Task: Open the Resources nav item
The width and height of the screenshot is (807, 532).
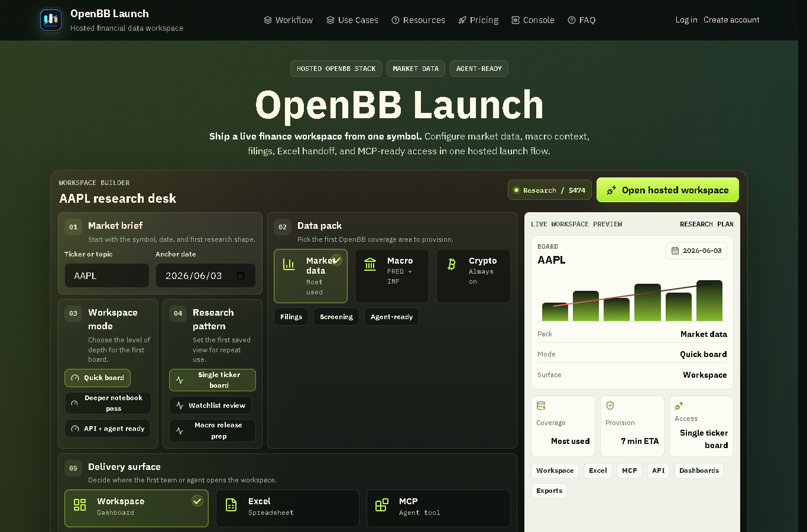Action: point(418,20)
